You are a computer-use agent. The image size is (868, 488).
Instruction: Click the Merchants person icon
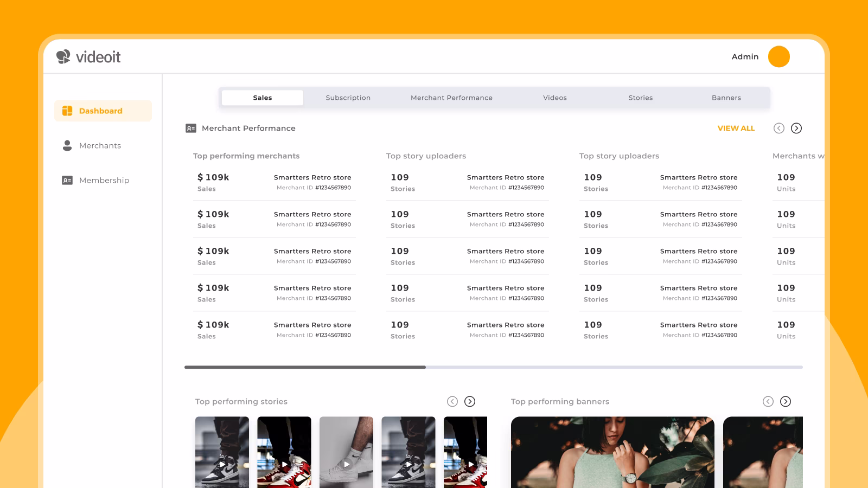coord(67,145)
